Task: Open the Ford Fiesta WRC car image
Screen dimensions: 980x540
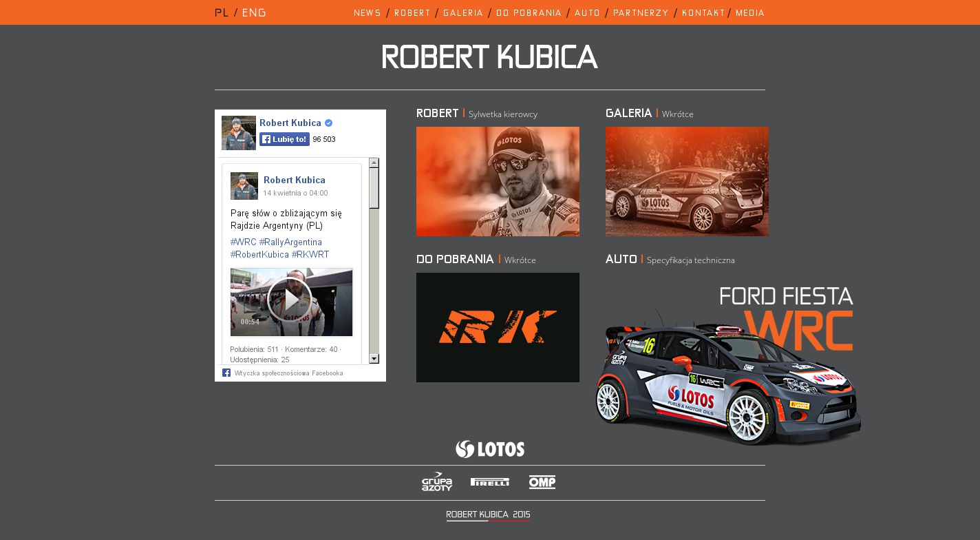Action: (x=728, y=365)
